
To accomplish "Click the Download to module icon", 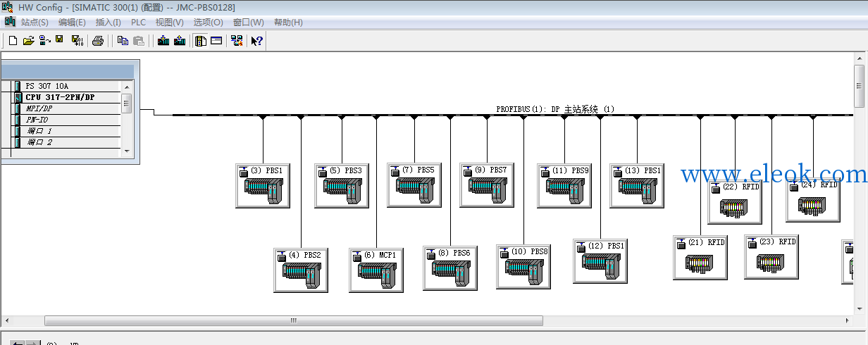I will click(x=163, y=41).
